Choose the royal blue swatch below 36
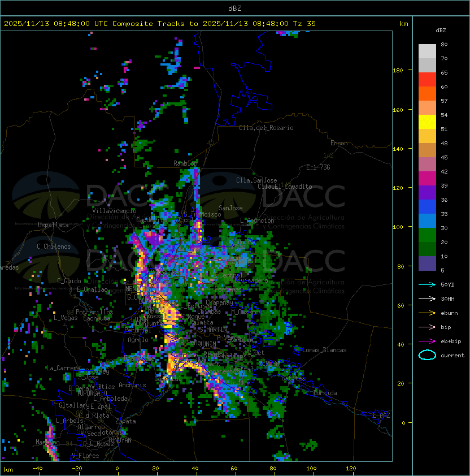The height and width of the screenshot is (476, 470). [x=427, y=207]
